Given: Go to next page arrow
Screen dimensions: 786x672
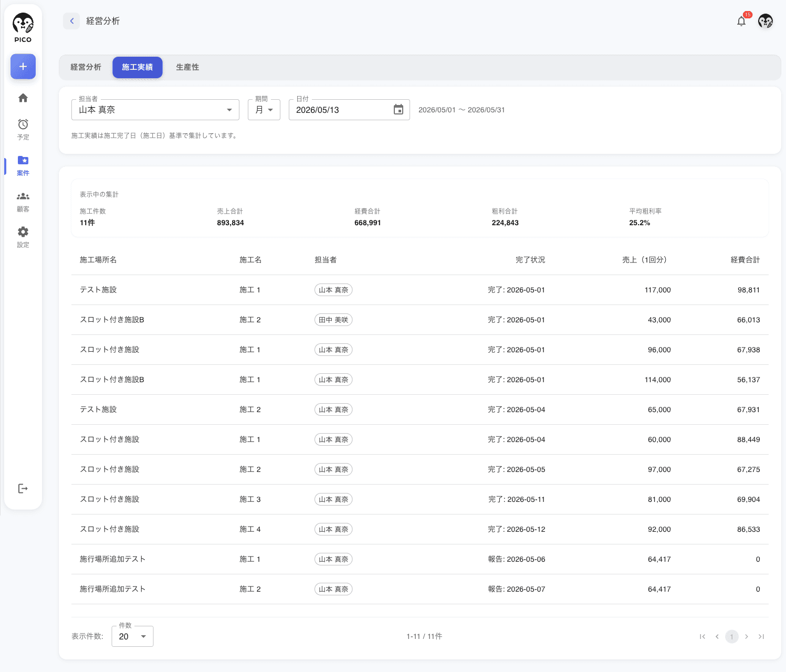Looking at the screenshot, I should coord(747,636).
